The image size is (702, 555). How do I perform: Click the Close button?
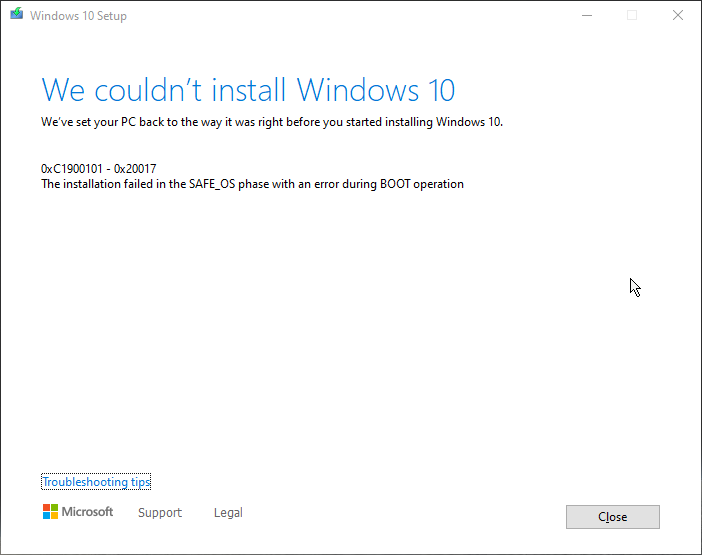[612, 517]
